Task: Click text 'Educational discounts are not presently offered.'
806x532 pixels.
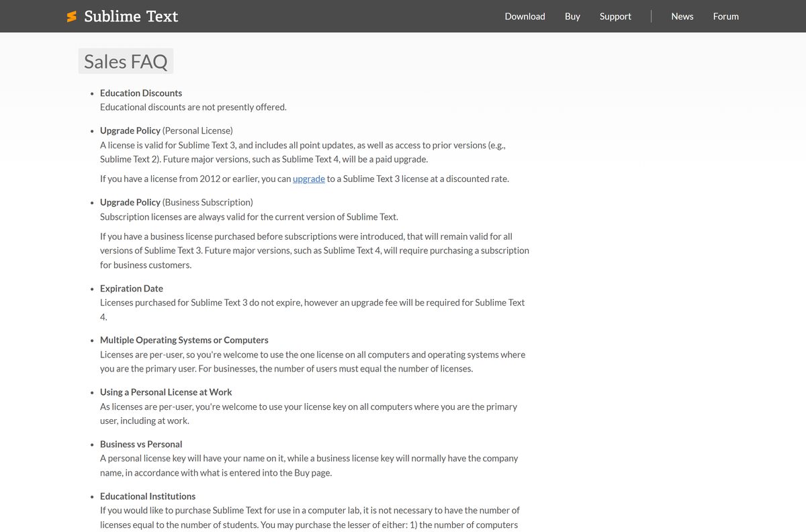Action: click(193, 107)
